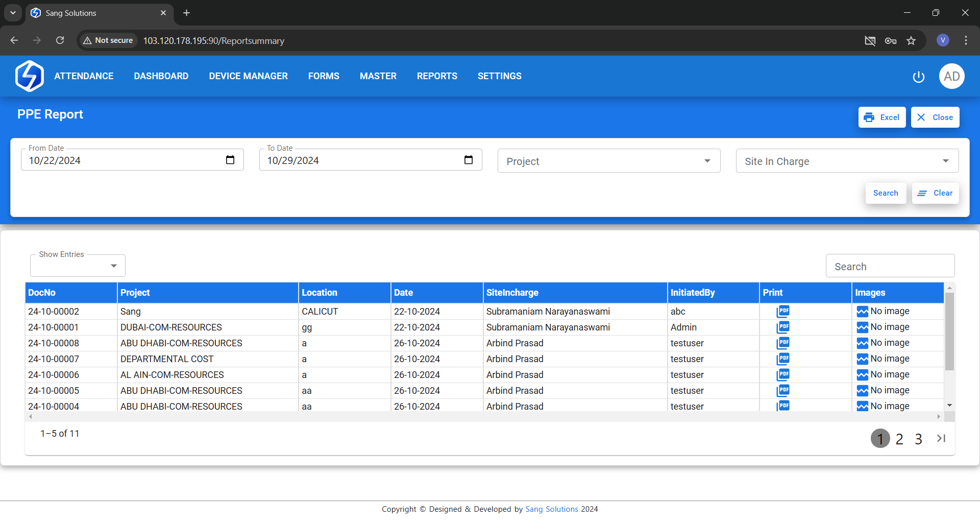Click the image icon in DUBAI-COM-RESOURCES row
Screen dimensions: 980x521
[862, 327]
